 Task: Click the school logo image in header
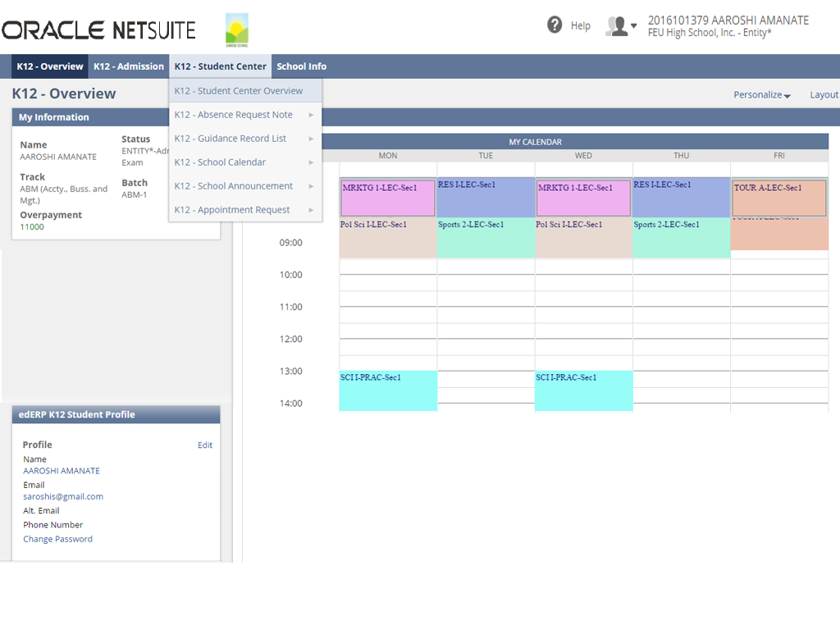[237, 30]
